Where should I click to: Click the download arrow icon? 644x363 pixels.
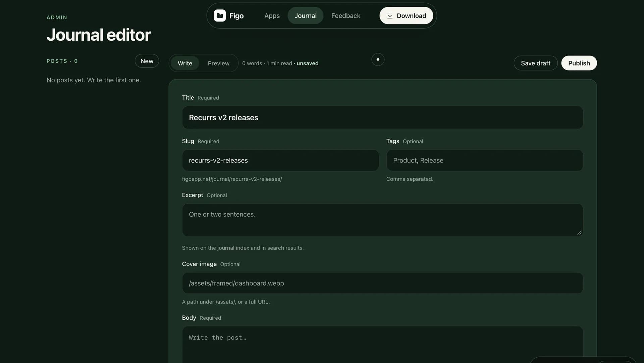[x=390, y=16]
